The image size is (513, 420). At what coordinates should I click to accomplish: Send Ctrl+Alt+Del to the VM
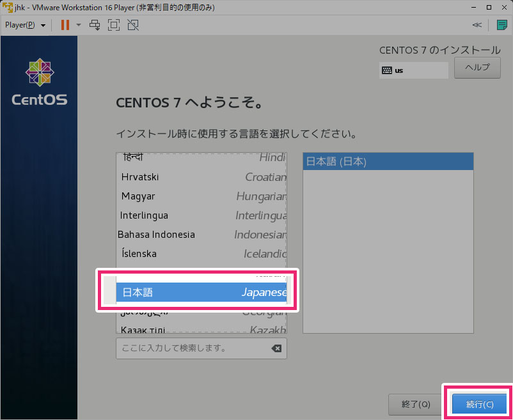(95, 25)
